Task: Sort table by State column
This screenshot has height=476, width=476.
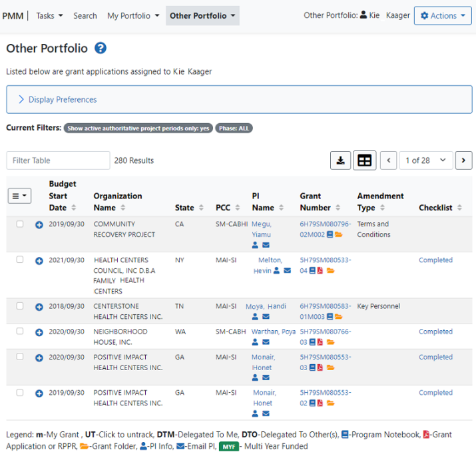Action: (x=201, y=208)
